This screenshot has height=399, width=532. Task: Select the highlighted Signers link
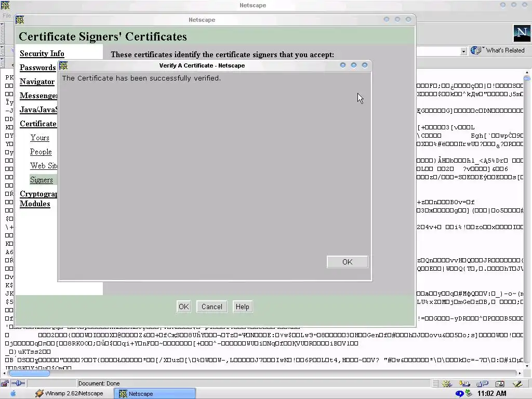(42, 180)
